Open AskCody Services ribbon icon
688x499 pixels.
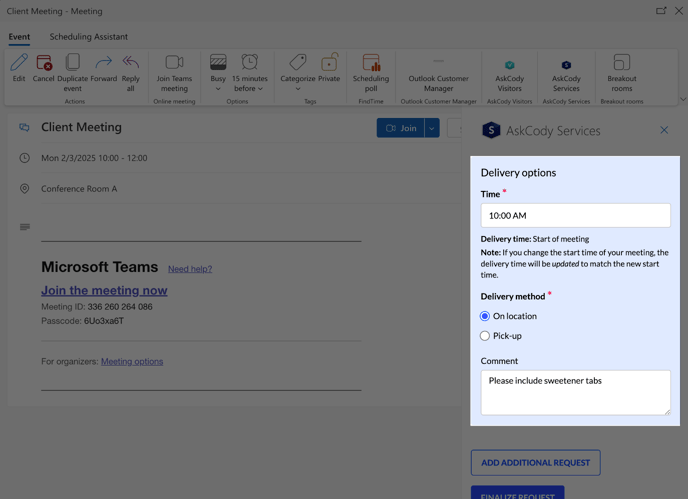(566, 65)
